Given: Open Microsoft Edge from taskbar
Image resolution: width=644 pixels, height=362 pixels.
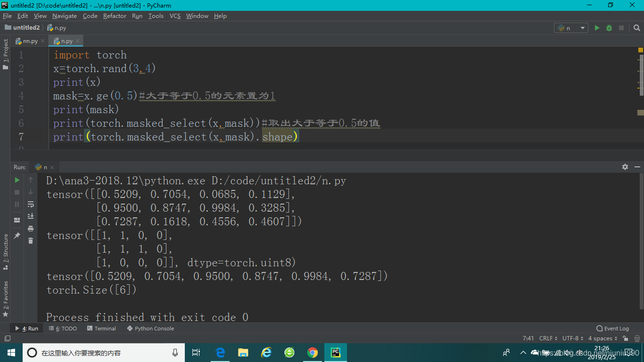Looking at the screenshot, I should pos(220,353).
